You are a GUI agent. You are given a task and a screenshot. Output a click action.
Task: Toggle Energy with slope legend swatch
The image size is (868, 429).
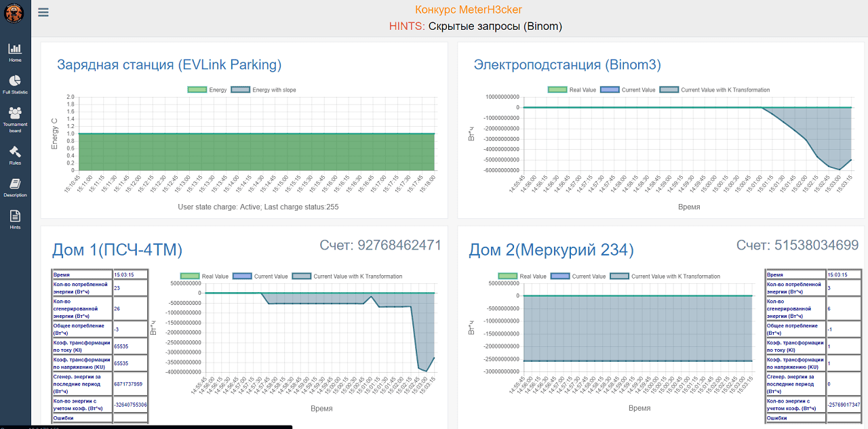[x=240, y=89]
